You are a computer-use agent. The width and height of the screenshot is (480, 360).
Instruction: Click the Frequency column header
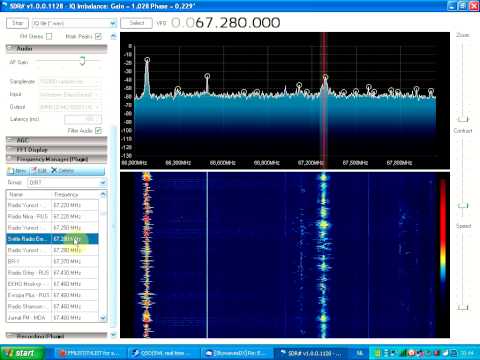[x=75, y=194]
